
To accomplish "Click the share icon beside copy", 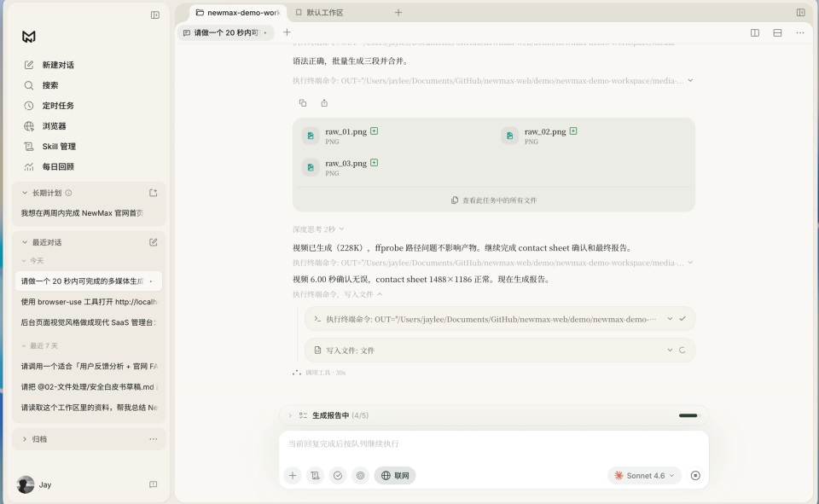I will click(324, 103).
